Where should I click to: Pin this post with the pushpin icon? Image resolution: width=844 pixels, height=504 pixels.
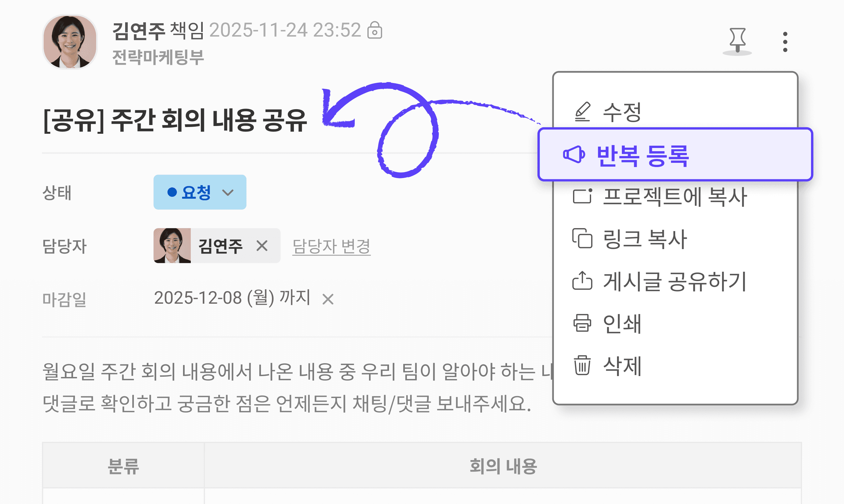point(737,41)
